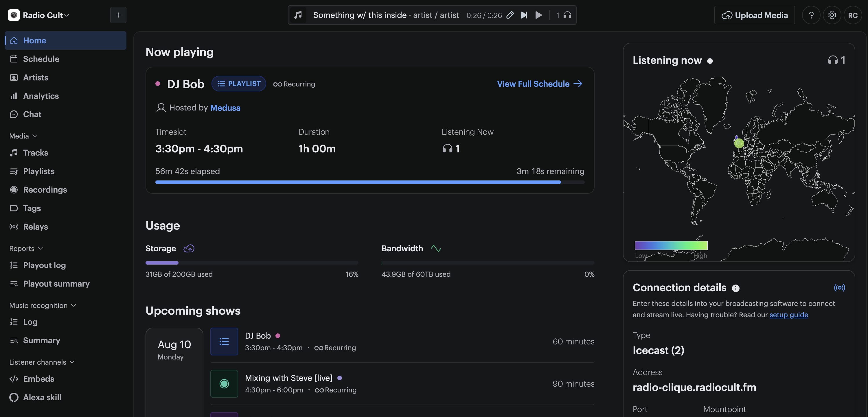The image size is (868, 417).
Task: Click the Storage usage bar
Action: [x=252, y=263]
